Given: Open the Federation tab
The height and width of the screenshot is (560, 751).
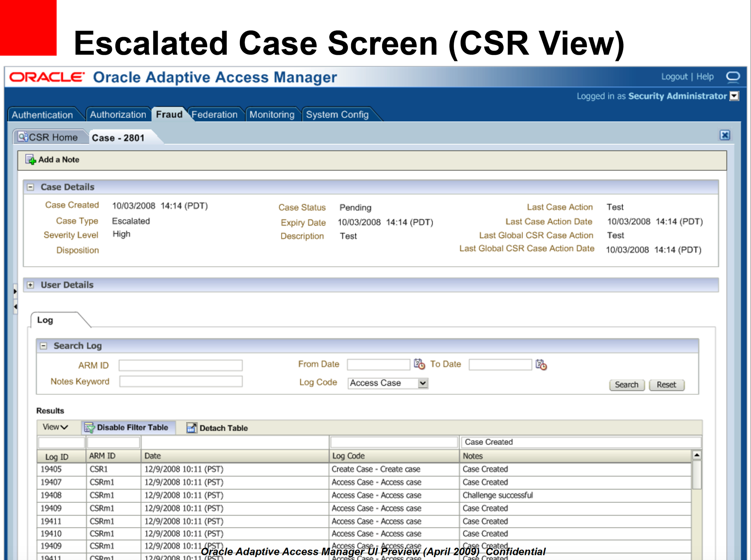Looking at the screenshot, I should point(214,115).
